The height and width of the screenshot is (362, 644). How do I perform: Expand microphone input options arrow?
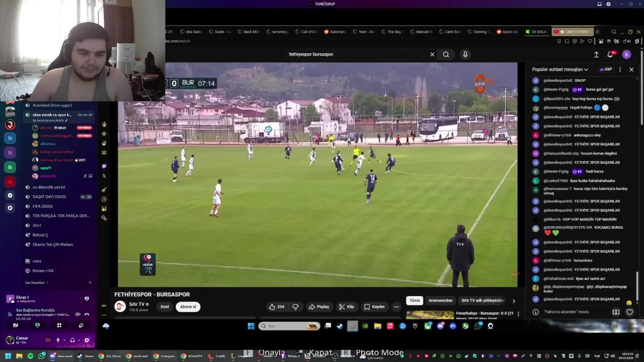pos(64,340)
